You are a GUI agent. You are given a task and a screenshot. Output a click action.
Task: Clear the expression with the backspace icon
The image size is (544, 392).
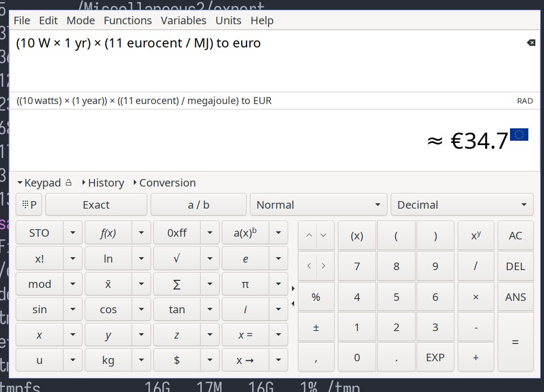click(x=531, y=43)
